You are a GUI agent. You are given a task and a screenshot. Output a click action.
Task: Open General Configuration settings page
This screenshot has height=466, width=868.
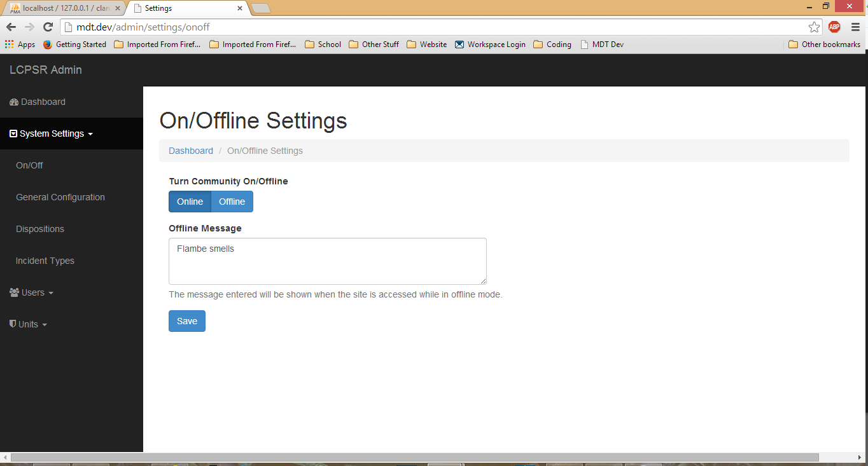[x=60, y=197]
